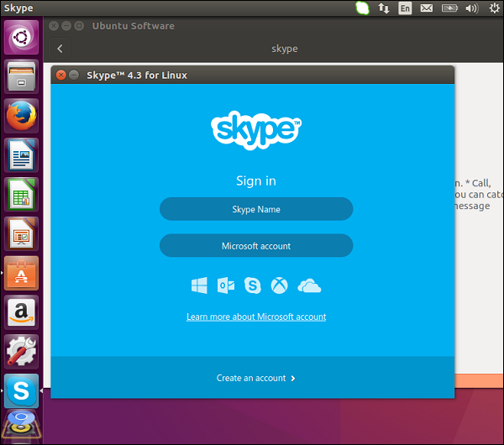Open LibreOffice Calc from the dock
Viewport: 504px width, 445px height.
coord(21,195)
